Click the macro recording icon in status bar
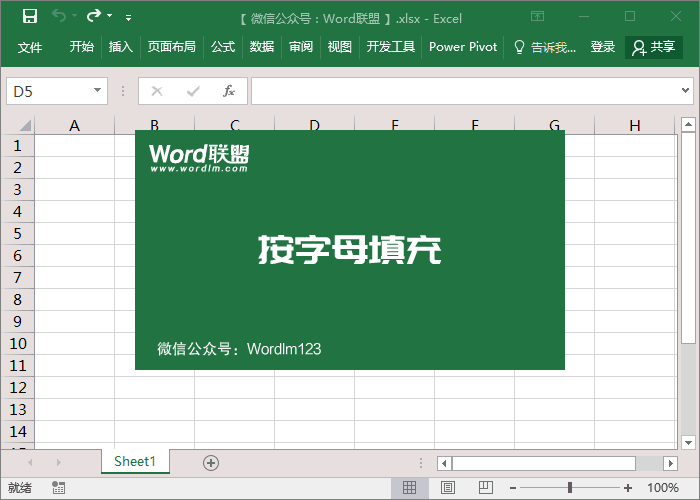This screenshot has width=700, height=500. click(58, 488)
